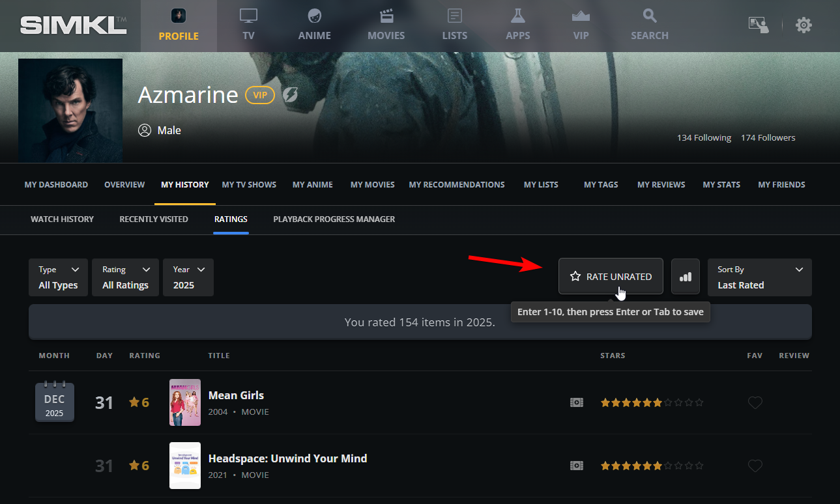
Task: Expand the Sort By dropdown
Action: coord(759,277)
